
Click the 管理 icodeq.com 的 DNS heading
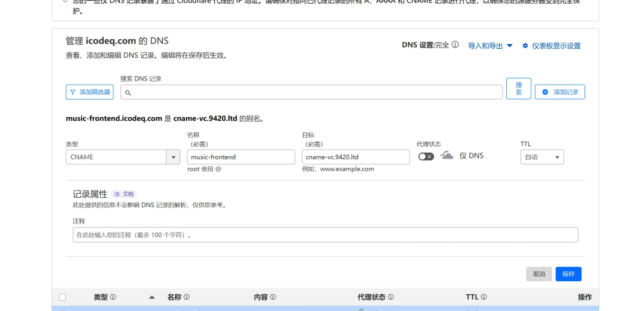coord(117,41)
